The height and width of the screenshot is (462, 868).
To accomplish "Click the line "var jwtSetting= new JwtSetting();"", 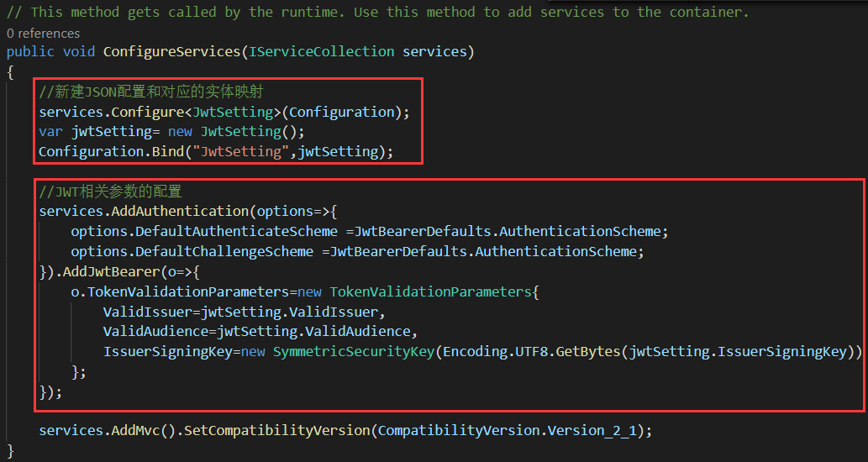I will 171,132.
